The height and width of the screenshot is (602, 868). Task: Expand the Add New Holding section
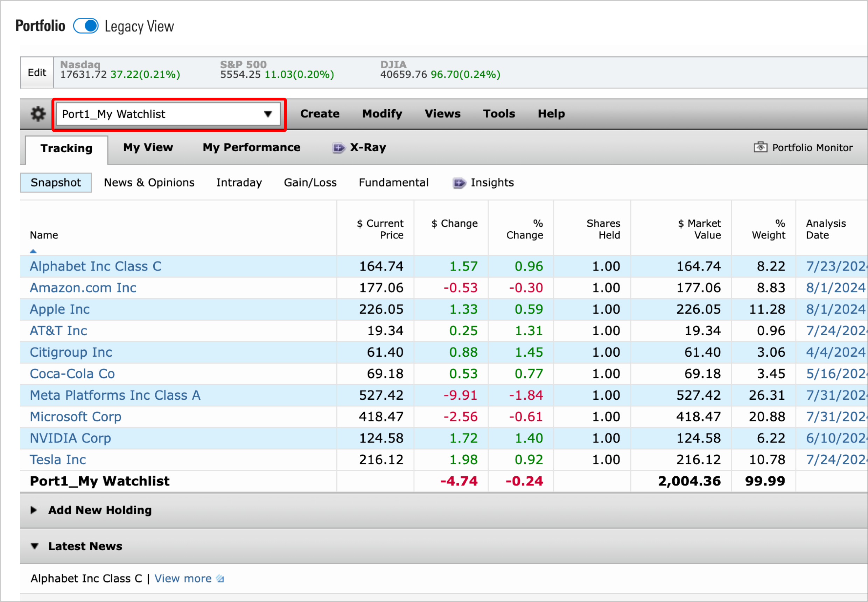34,510
